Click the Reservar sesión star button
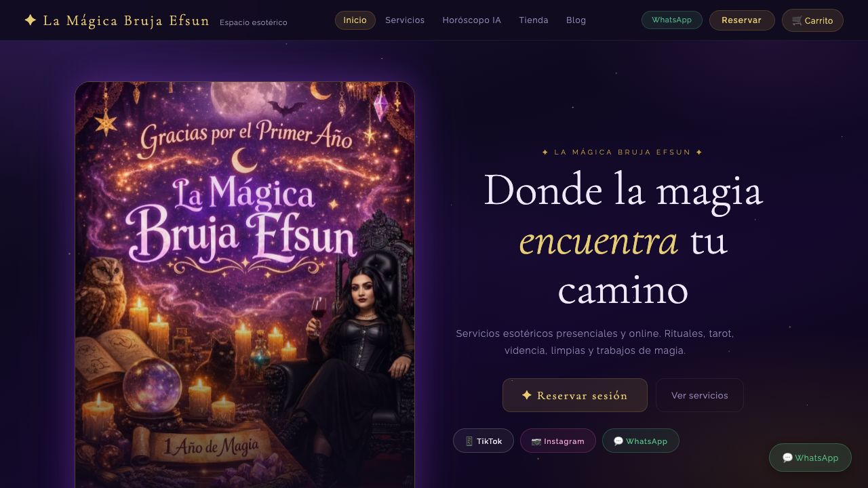This screenshot has width=868, height=488. [575, 395]
